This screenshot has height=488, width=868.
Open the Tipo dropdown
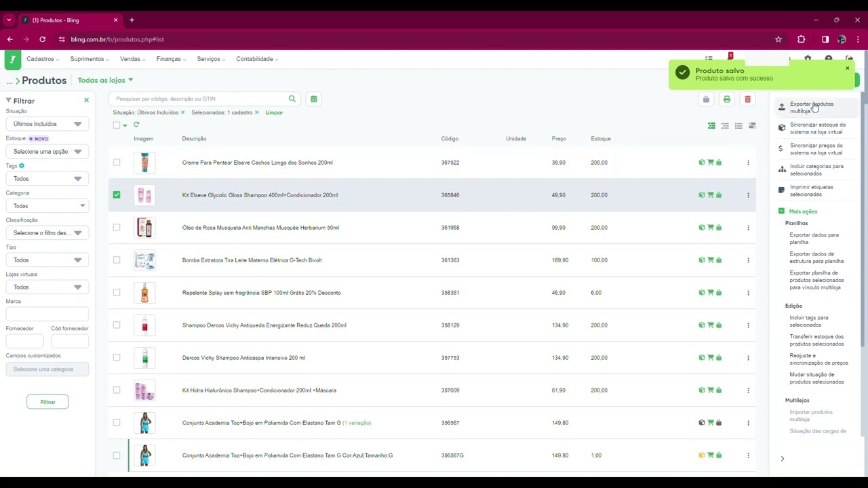point(47,260)
